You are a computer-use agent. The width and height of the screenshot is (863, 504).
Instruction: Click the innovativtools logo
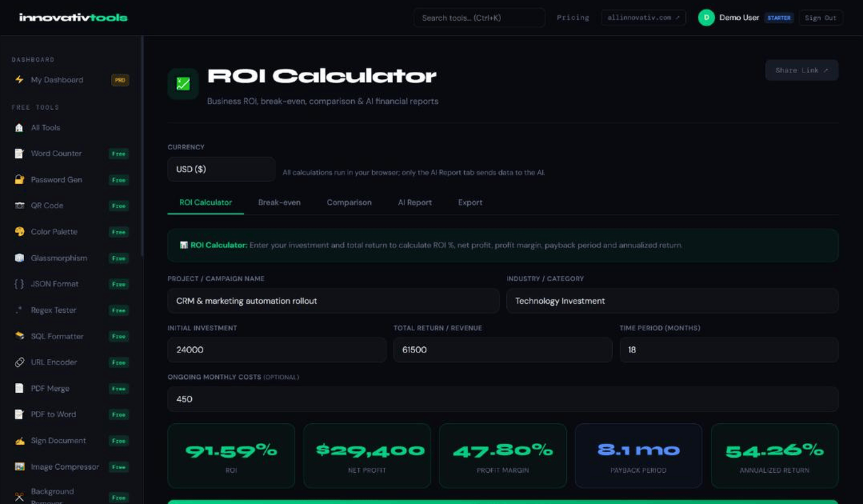(x=73, y=17)
